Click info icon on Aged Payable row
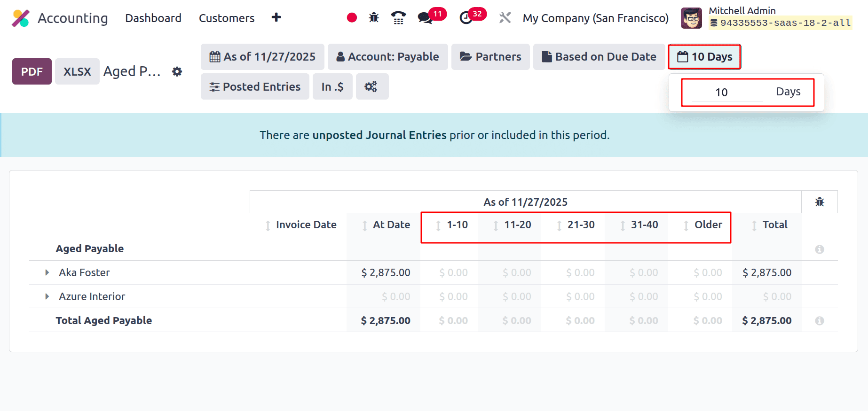Image resolution: width=868 pixels, height=411 pixels. [x=820, y=249]
